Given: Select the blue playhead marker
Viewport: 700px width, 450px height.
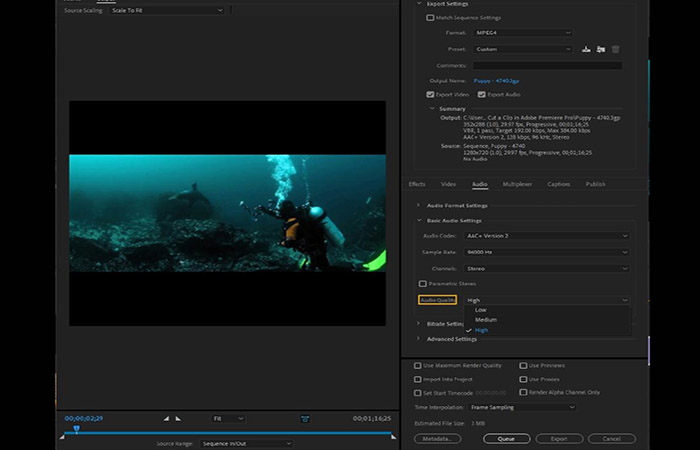Looking at the screenshot, I should tap(76, 429).
